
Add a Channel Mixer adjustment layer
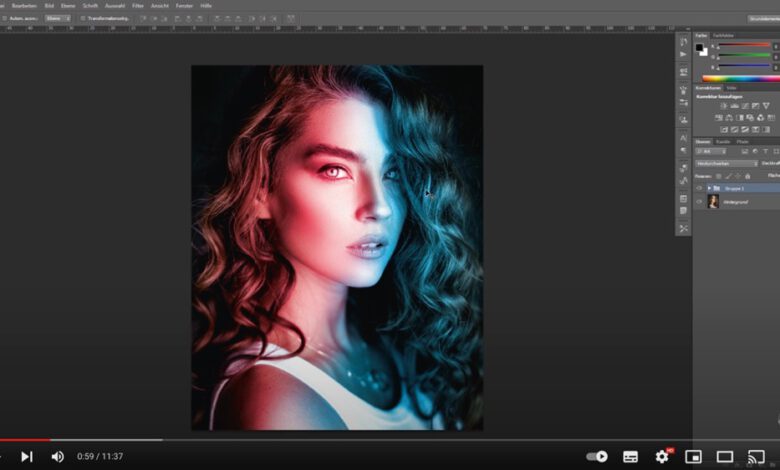[761, 118]
